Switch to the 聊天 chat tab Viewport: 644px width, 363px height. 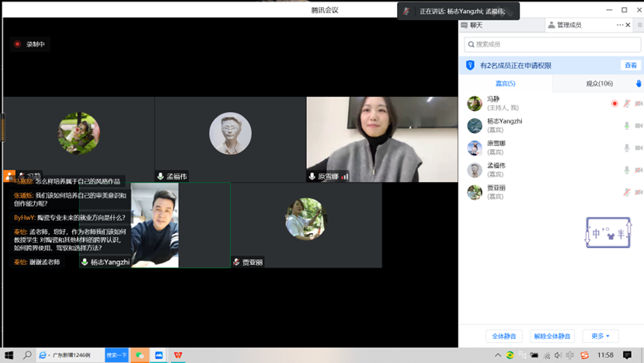[x=476, y=25]
